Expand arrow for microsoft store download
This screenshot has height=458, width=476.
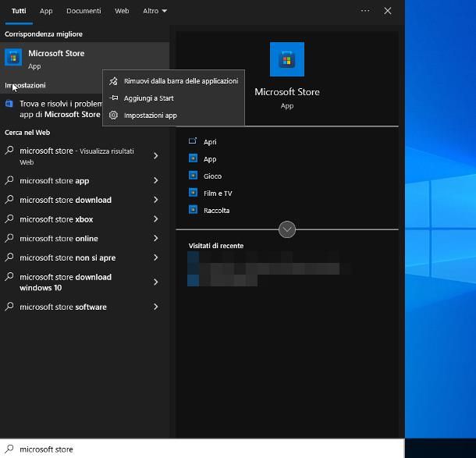point(156,200)
